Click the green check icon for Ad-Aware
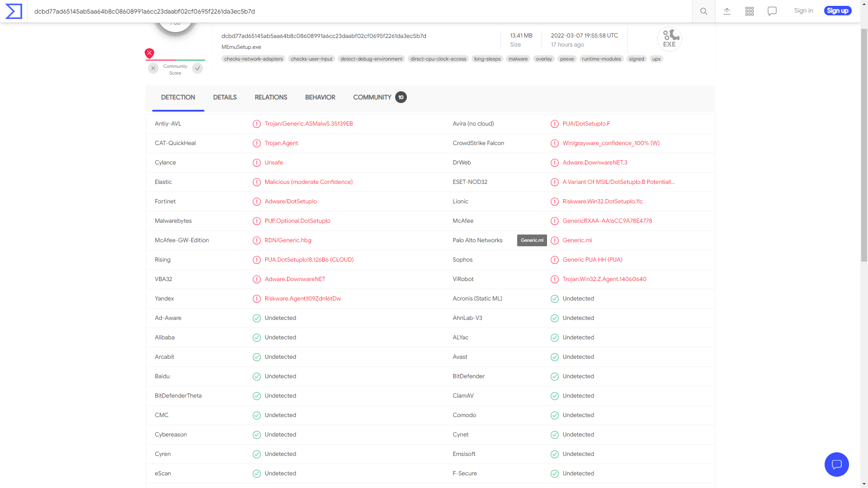 (x=257, y=318)
